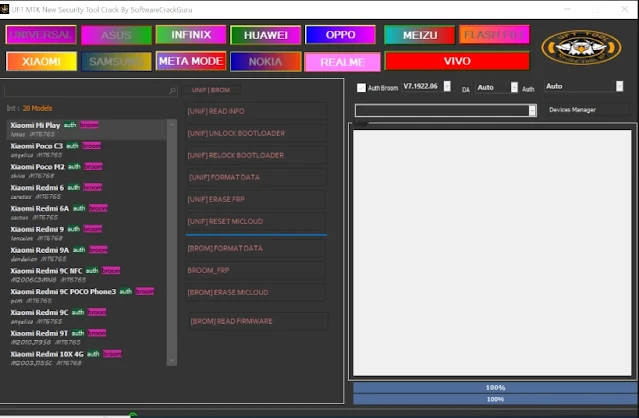This screenshot has width=639, height=418.
Task: Click the lower 100% progress bar
Action: pos(495,399)
